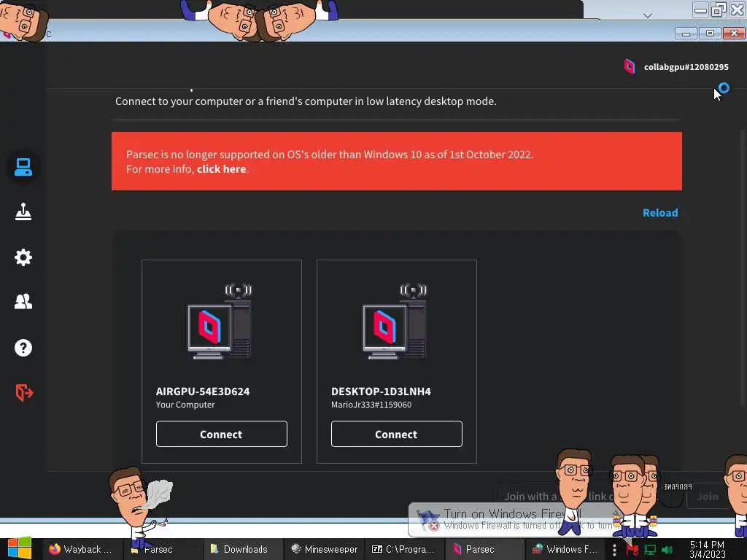Open the Windows F... taskbar item
Screen dimensions: 747x560
click(x=565, y=549)
